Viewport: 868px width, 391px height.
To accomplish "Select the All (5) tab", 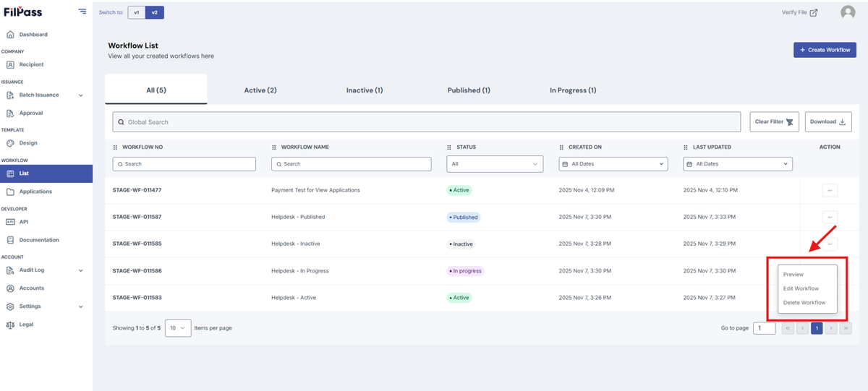I will click(156, 90).
